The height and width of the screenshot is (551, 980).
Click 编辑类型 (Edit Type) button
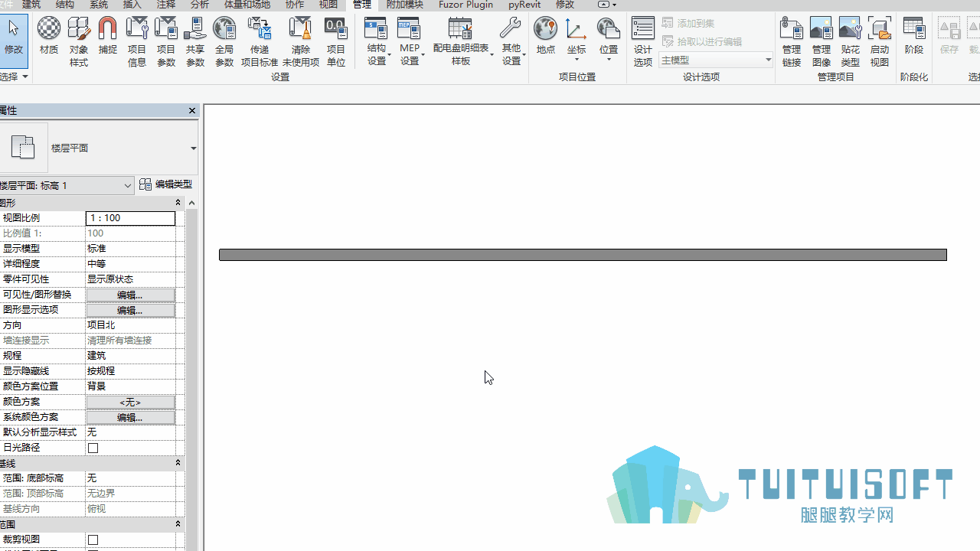tap(166, 184)
